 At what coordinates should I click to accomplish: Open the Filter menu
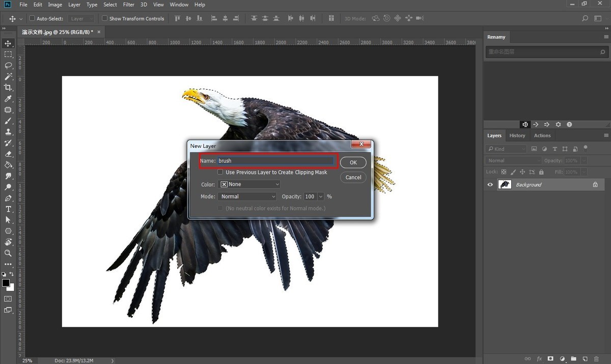tap(129, 5)
